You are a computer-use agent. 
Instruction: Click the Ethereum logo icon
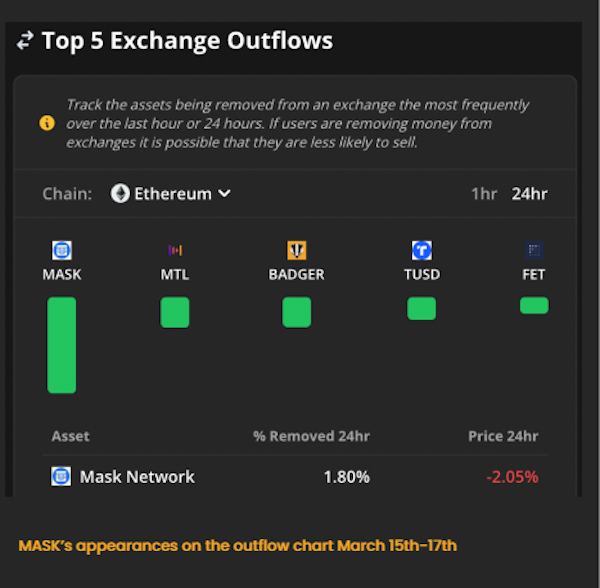click(x=121, y=193)
